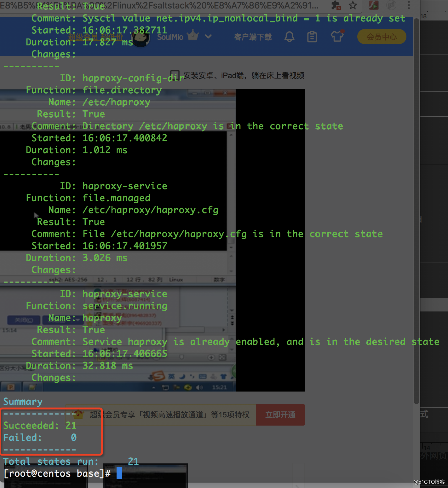Click the Duration value 32.818 ms
448x488 pixels.
pos(108,366)
